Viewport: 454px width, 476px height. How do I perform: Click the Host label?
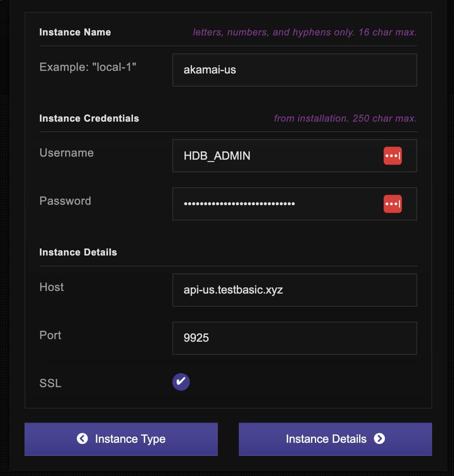pos(52,287)
